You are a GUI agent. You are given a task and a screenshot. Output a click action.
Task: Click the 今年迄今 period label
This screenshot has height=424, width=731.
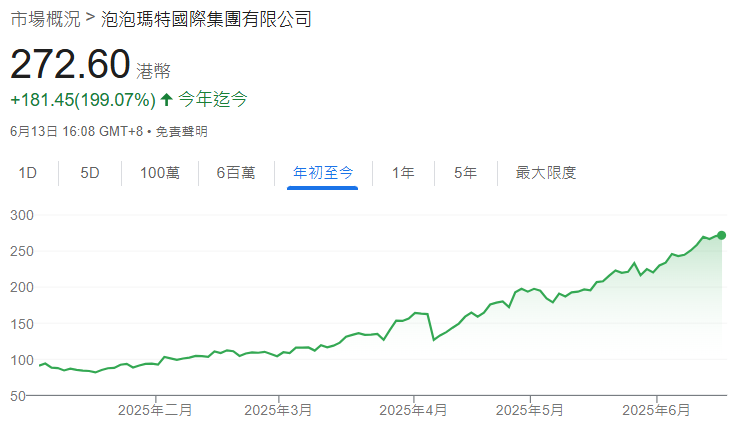[213, 99]
